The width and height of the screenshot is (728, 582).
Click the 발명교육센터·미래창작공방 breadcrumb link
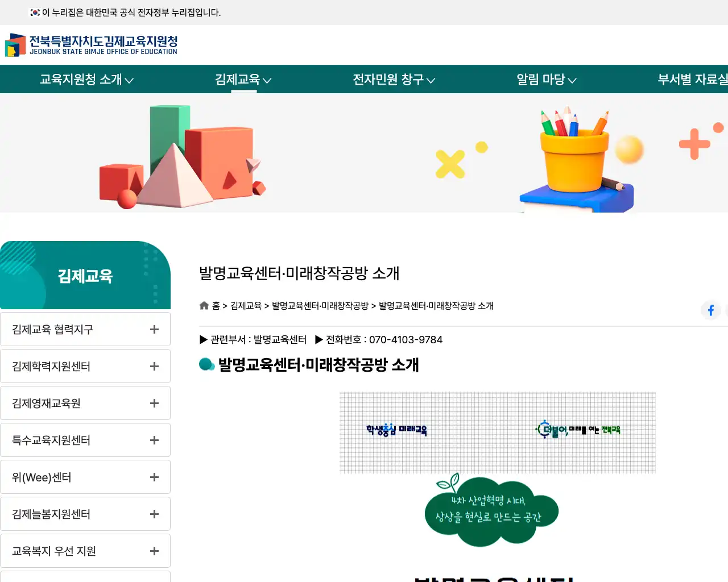click(x=318, y=305)
